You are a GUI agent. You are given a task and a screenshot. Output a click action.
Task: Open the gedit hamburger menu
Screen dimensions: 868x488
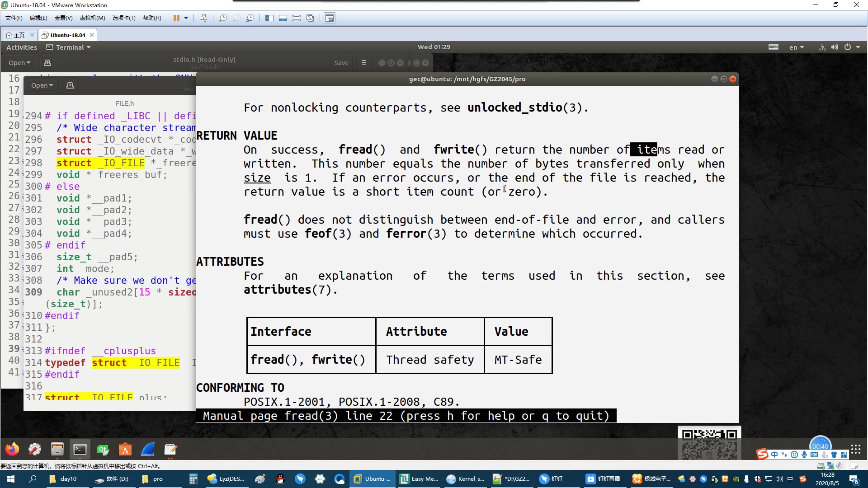tap(364, 63)
